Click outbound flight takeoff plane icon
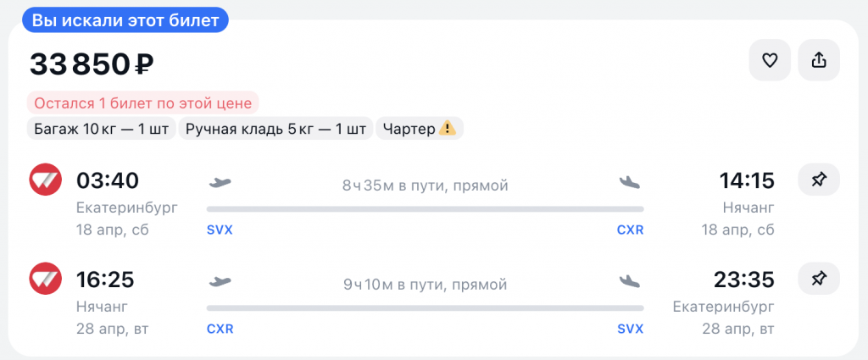Screen dimensions: 868x360 pos(220,181)
